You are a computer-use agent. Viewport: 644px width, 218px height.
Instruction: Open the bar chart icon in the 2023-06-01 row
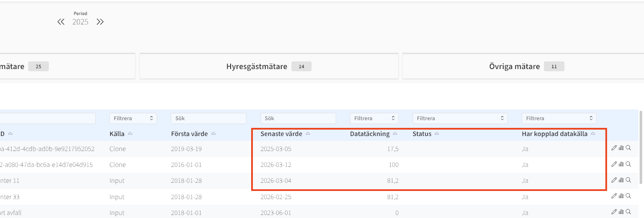tap(621, 212)
